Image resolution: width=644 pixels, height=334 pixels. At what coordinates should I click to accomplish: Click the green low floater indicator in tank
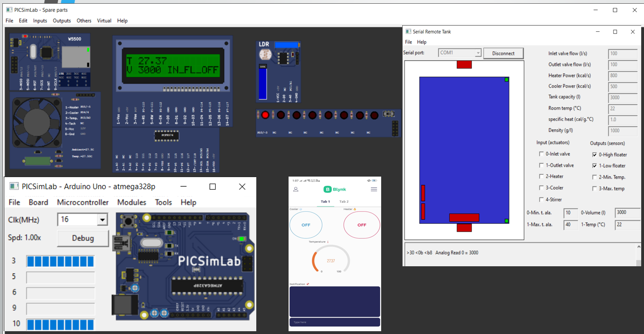tap(507, 221)
